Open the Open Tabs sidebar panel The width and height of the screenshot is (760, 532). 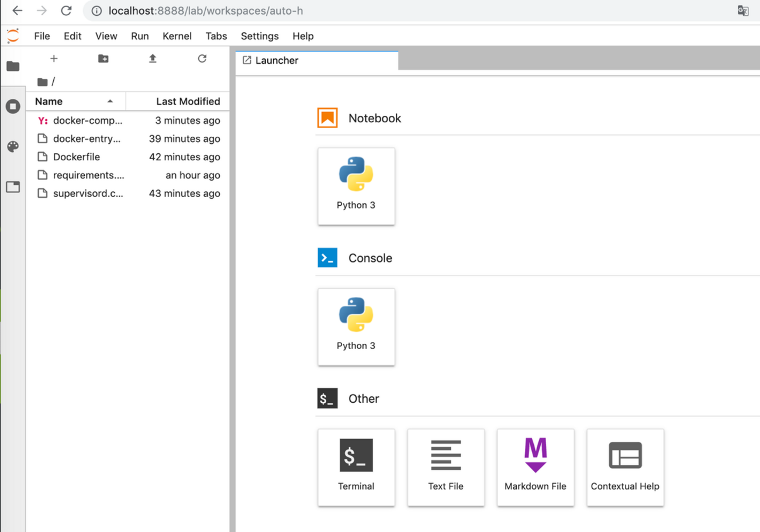coord(13,187)
